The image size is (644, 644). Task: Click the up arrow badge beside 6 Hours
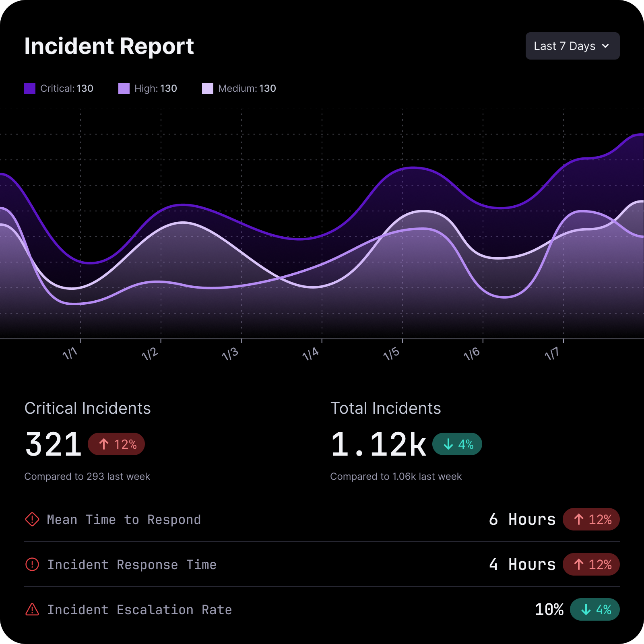pos(591,519)
